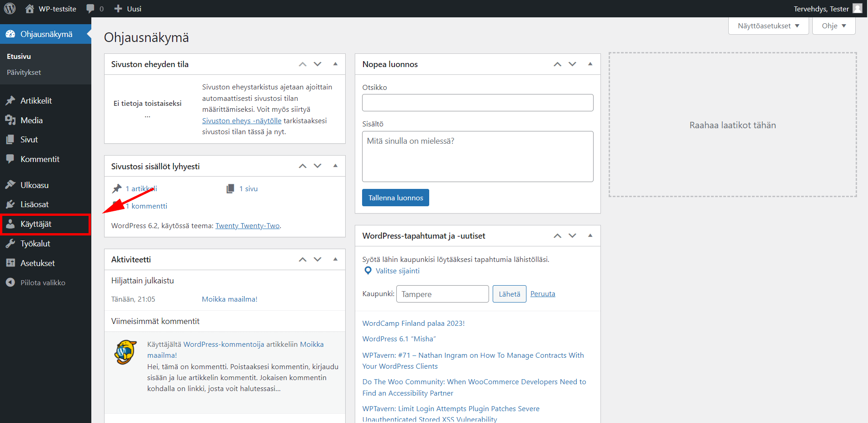868x423 pixels.
Task: Click the comments bubble icon in admin bar
Action: point(90,9)
